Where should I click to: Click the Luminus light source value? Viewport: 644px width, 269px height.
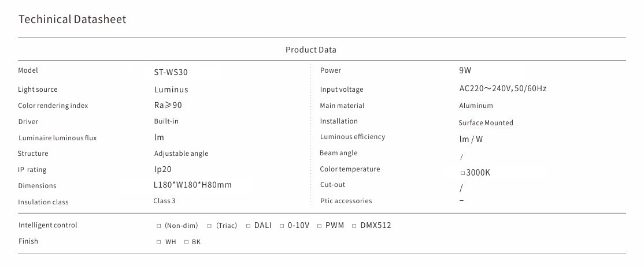(x=171, y=89)
